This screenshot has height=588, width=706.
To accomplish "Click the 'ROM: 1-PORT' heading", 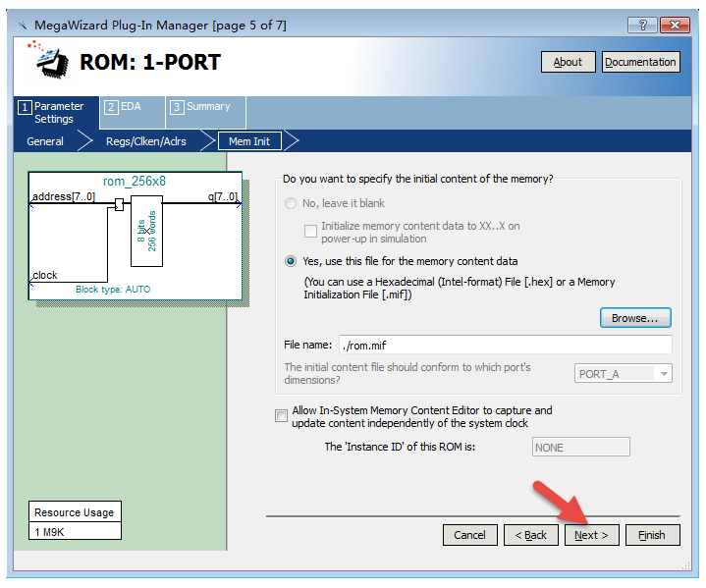I will coord(150,62).
